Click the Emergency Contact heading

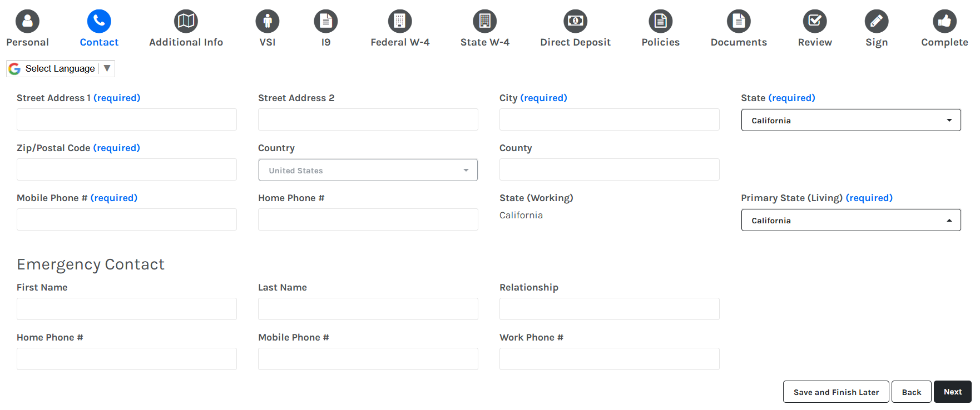point(91,264)
